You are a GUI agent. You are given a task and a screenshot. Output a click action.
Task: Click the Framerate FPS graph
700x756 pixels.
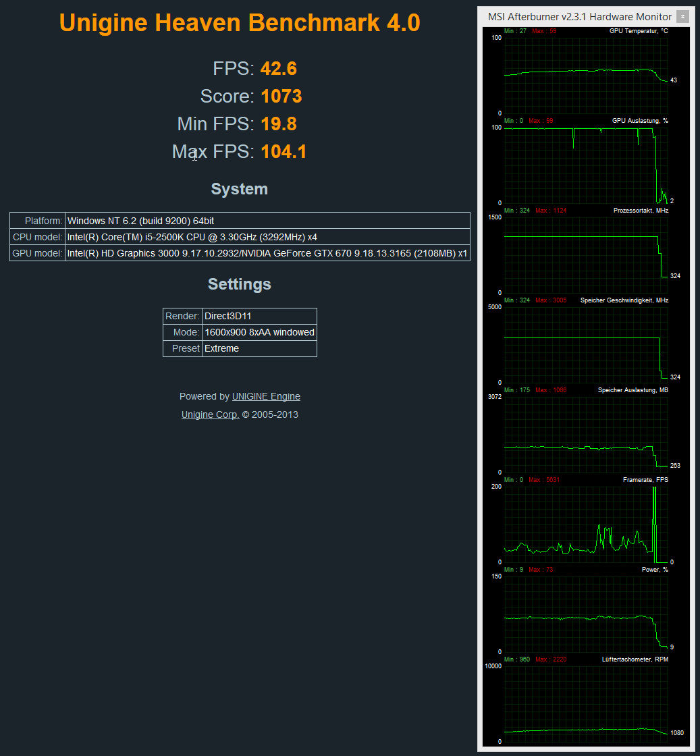(x=586, y=524)
